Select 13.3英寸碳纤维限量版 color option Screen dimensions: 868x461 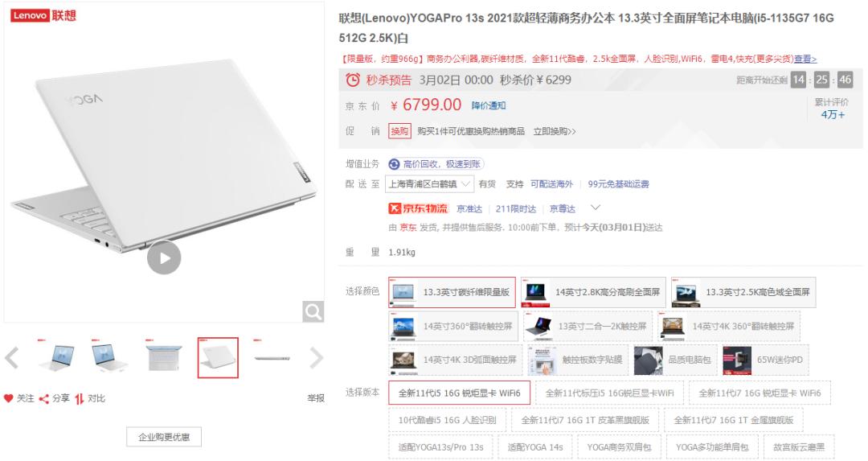[452, 293]
